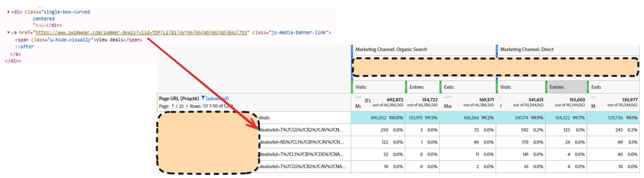This screenshot has height=178, width=644.
Task: Click the 155,003 Direct Entries total
Action: pos(577,100)
